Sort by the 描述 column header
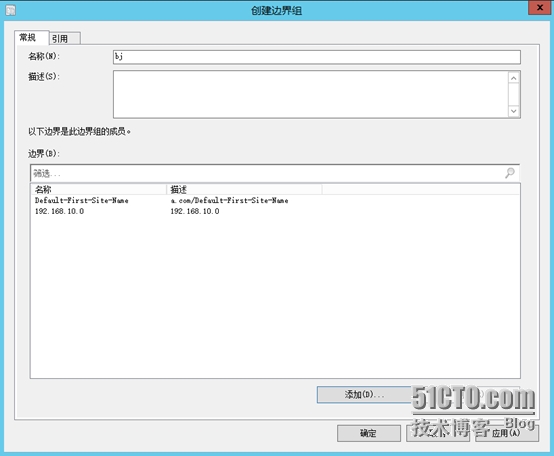This screenshot has height=456, width=554. [x=244, y=190]
